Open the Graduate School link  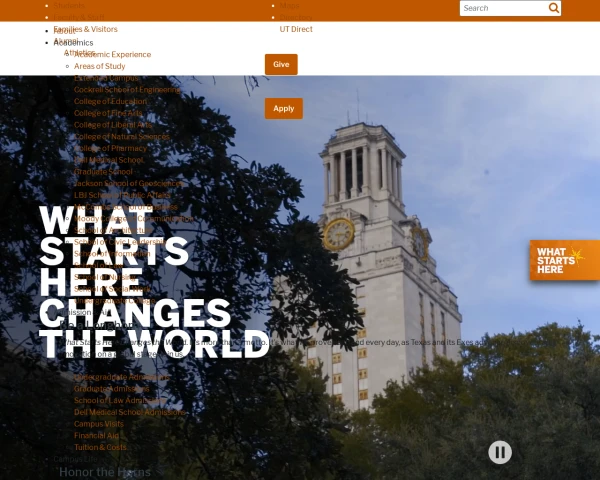[x=103, y=172]
